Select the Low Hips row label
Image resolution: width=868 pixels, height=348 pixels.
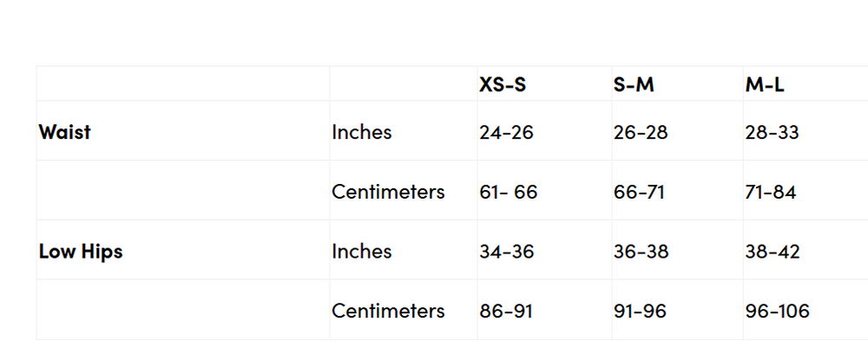[x=81, y=252]
